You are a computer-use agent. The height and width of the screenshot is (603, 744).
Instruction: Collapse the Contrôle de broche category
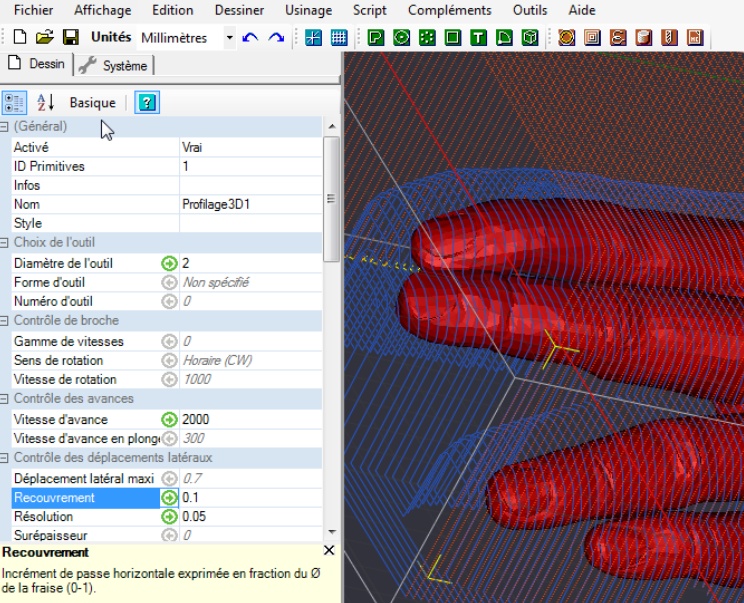(4, 321)
